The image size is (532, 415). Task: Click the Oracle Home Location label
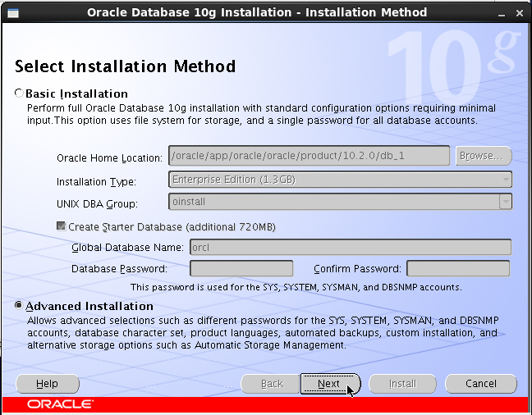pos(109,158)
